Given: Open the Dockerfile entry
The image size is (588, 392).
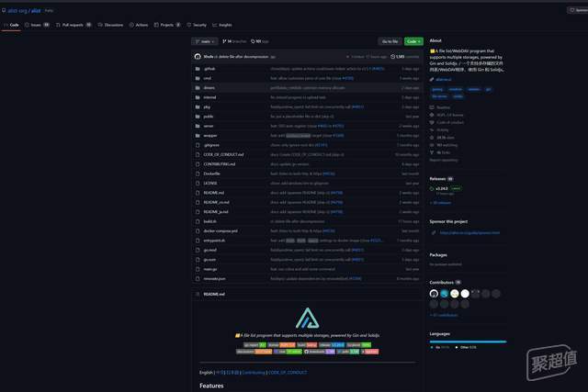Looking at the screenshot, I should pyautogui.click(x=212, y=174).
